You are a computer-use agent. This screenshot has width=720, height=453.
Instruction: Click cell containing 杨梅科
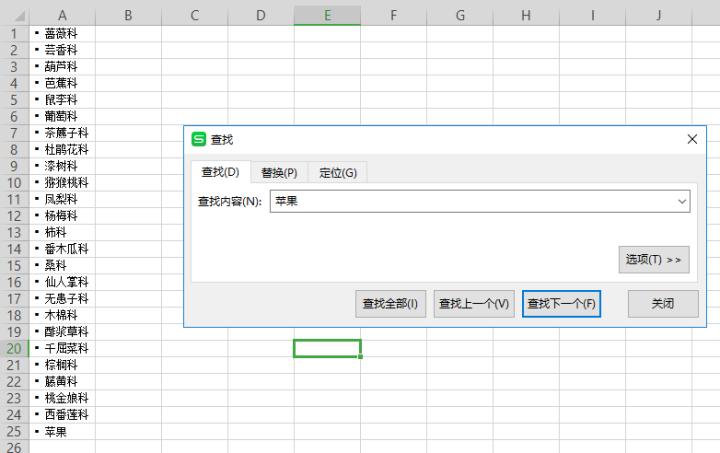62,216
